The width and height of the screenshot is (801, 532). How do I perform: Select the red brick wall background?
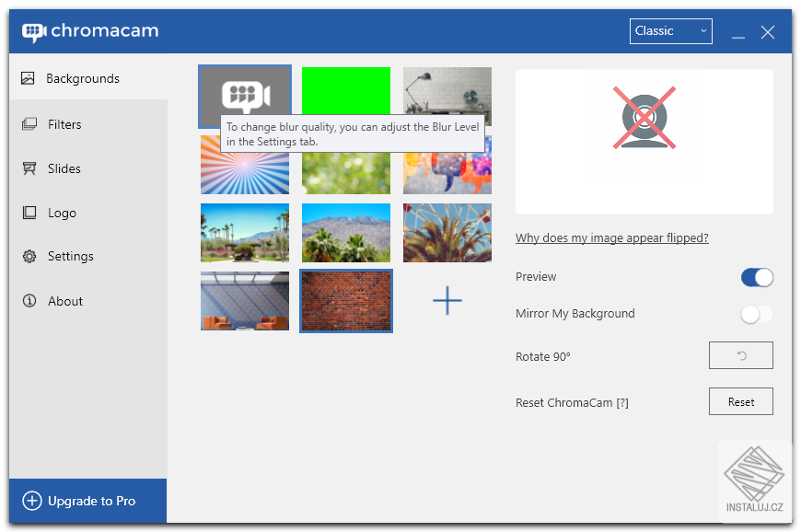346,301
